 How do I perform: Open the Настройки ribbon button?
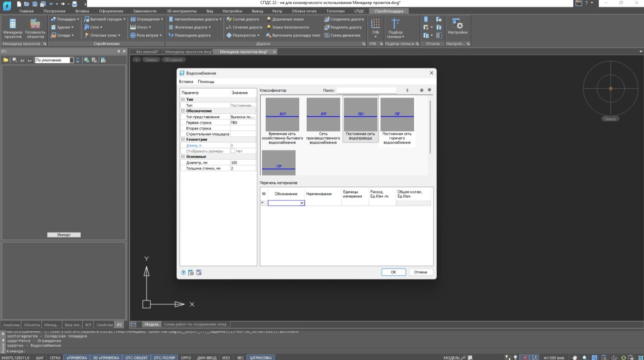tap(457, 26)
